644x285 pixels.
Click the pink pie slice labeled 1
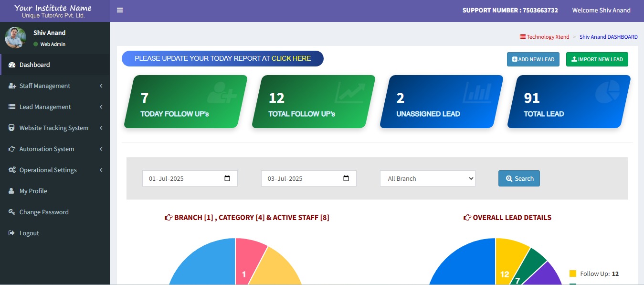(246, 262)
